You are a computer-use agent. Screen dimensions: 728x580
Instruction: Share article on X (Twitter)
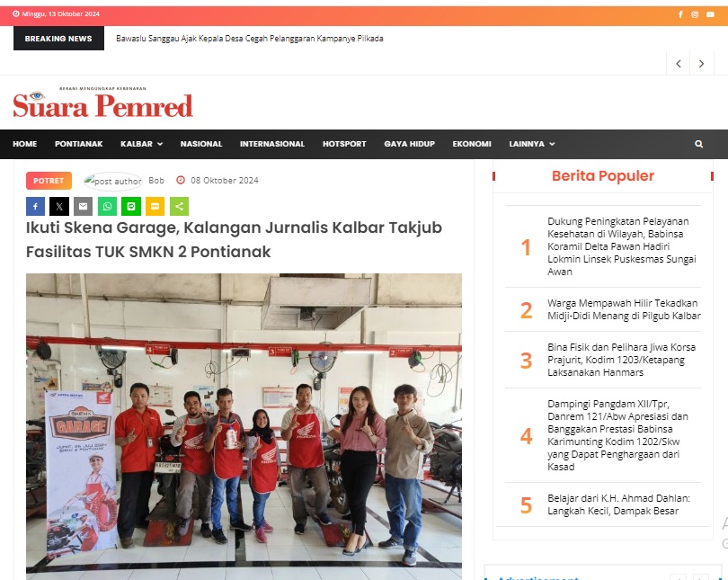point(59,207)
